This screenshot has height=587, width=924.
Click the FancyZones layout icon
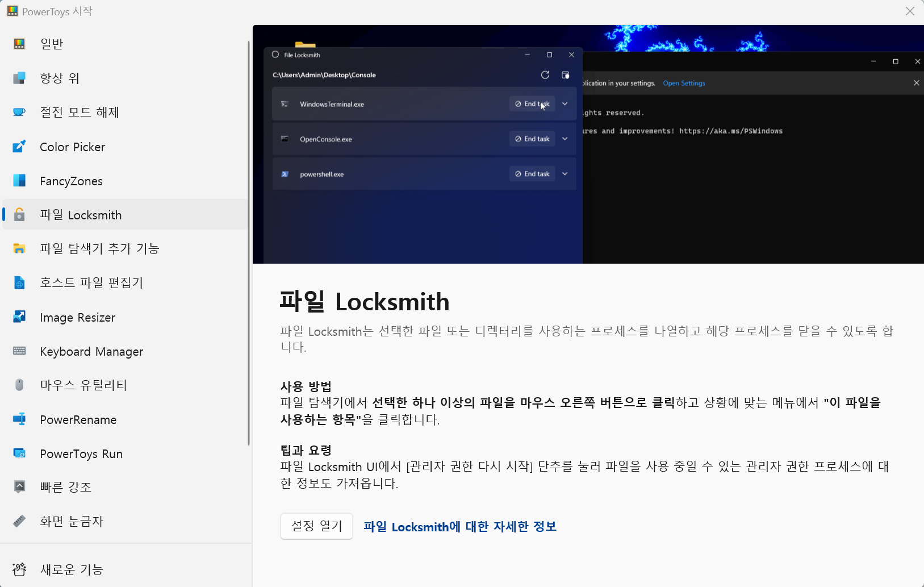(x=19, y=181)
